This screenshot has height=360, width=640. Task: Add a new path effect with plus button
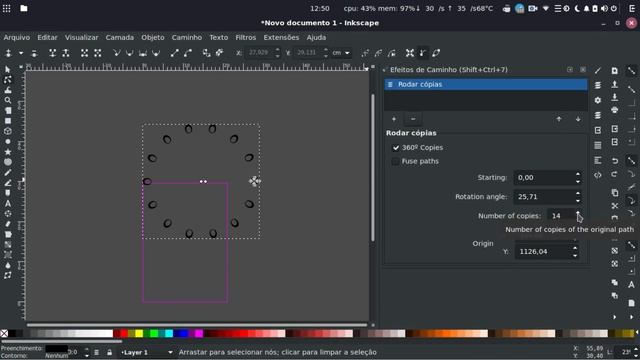(x=394, y=119)
